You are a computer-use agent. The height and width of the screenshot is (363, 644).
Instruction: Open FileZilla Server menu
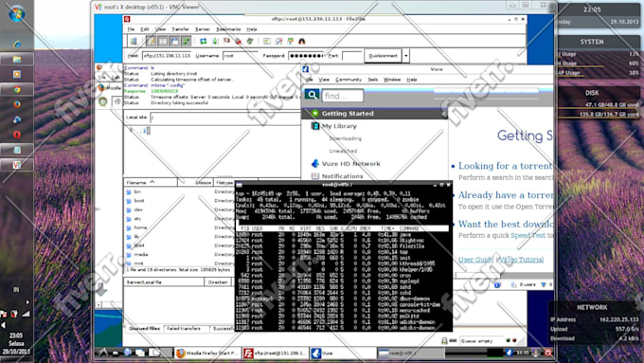202,29
